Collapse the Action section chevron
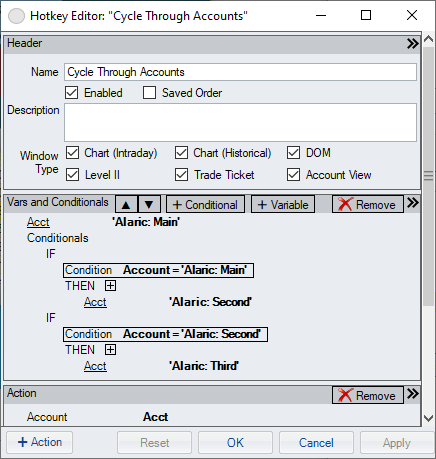The width and height of the screenshot is (436, 459). pos(413,394)
